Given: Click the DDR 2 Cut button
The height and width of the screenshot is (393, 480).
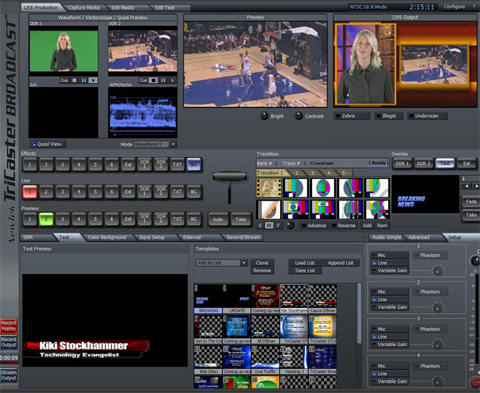Looking at the screenshot, I should click(x=143, y=80).
